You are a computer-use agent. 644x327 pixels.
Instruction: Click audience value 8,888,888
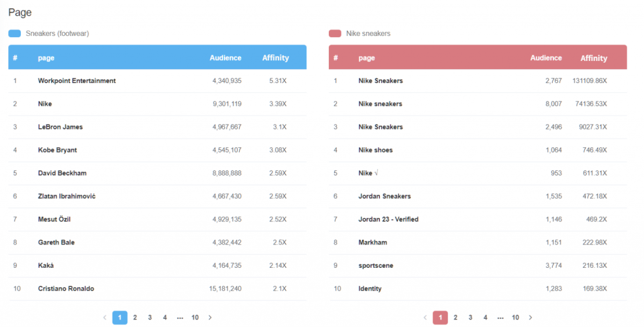[x=226, y=174]
